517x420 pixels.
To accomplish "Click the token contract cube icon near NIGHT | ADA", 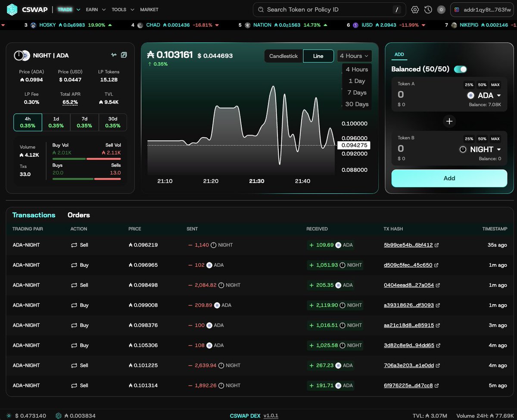I will point(124,55).
